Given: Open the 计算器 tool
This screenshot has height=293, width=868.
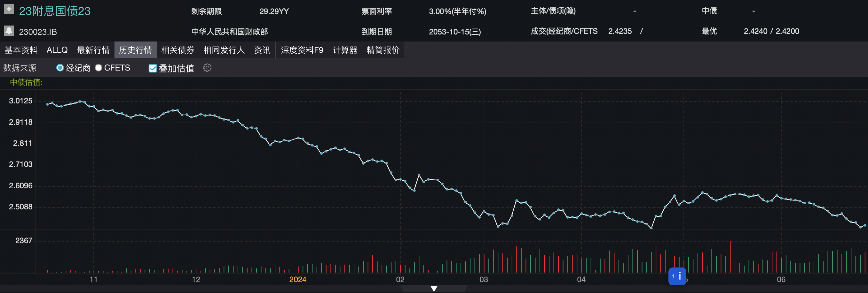Looking at the screenshot, I should tap(345, 50).
